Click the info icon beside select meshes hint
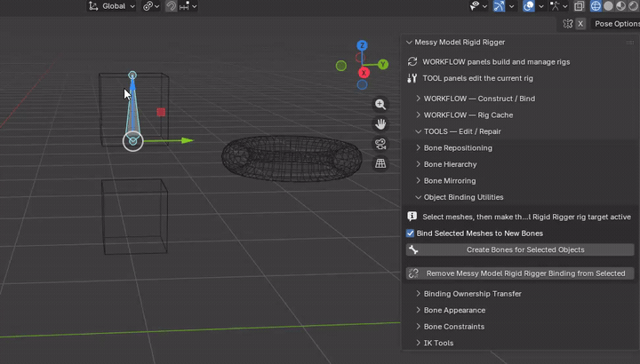This screenshot has width=640, height=364. pos(412,217)
